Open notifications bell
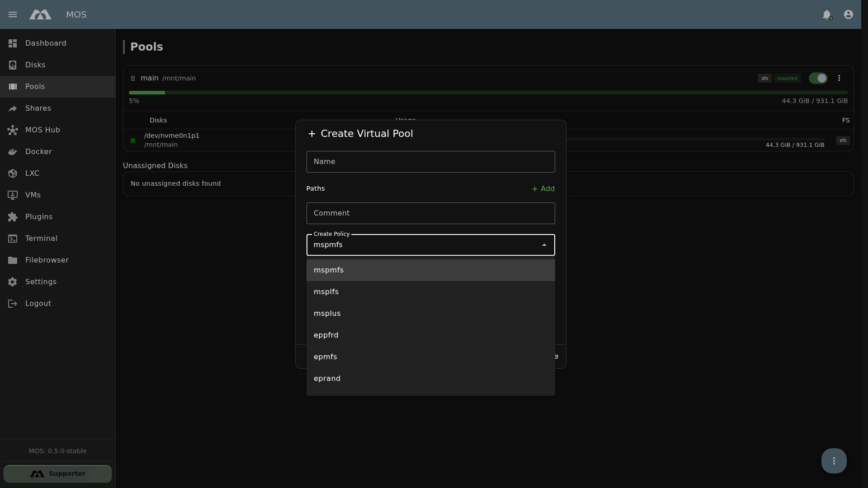 click(827, 14)
